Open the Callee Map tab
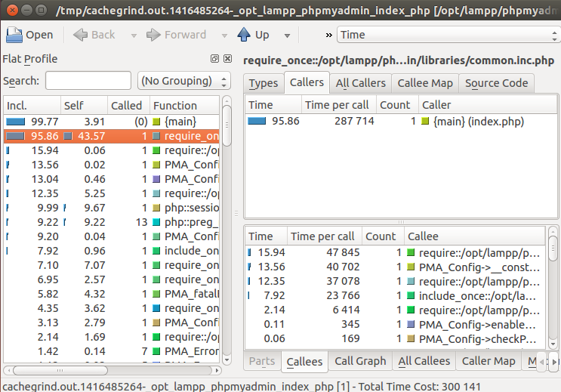 (424, 83)
